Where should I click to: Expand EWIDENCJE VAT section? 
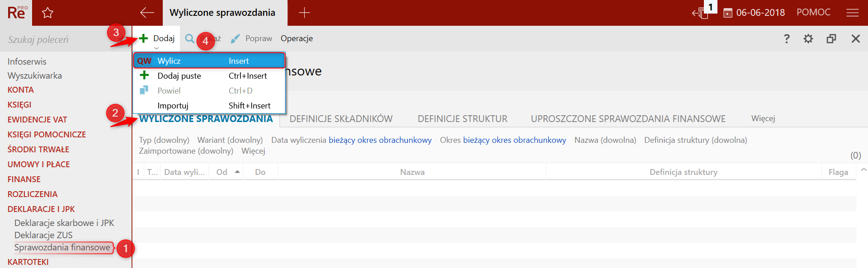pyautogui.click(x=37, y=120)
